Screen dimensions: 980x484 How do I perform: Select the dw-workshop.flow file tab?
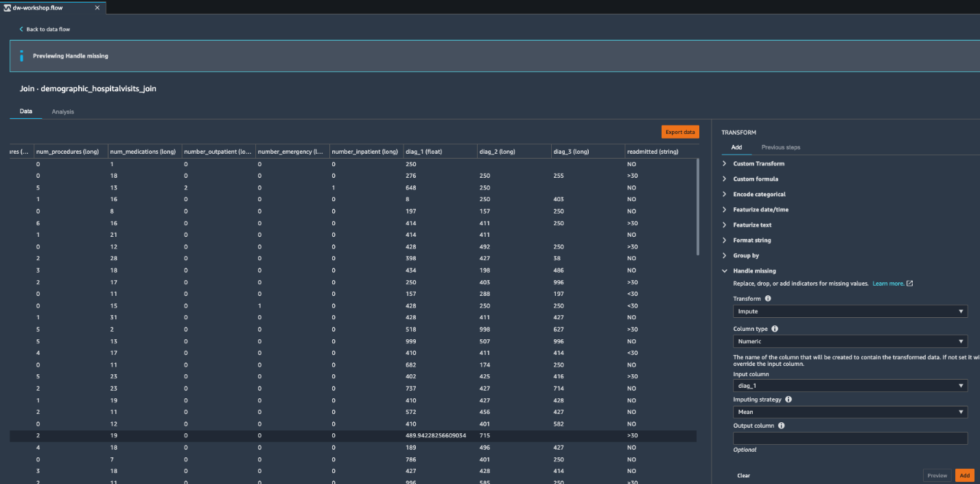click(53, 8)
